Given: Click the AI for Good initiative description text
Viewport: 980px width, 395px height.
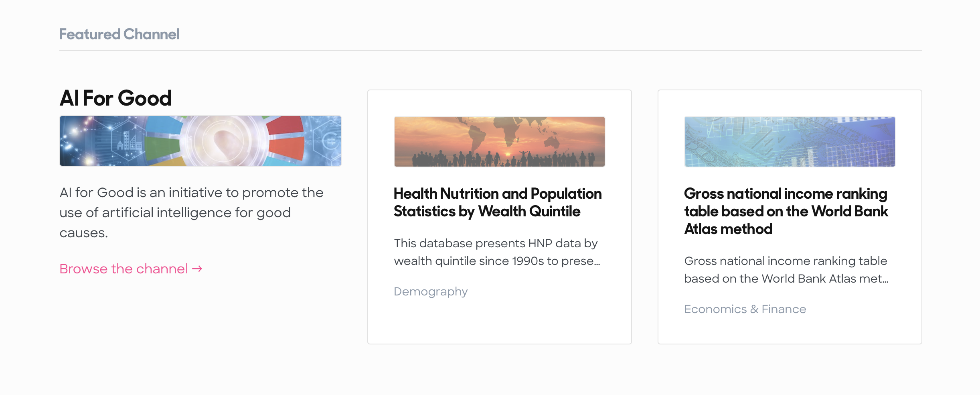Looking at the screenshot, I should [x=191, y=212].
